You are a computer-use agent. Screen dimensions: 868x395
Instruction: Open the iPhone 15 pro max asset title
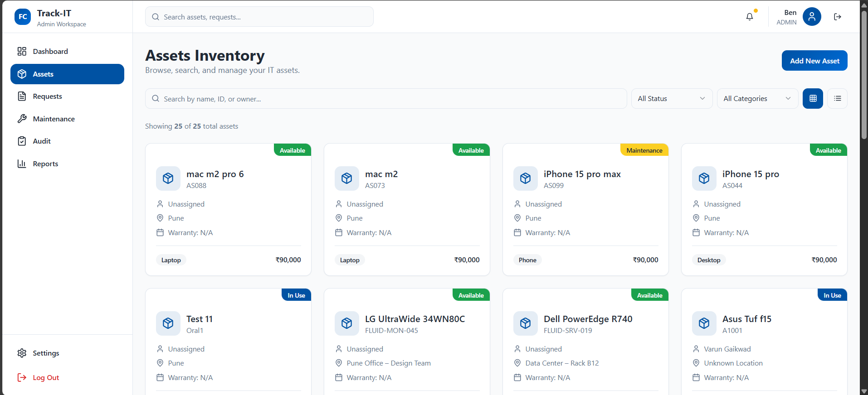tap(582, 174)
